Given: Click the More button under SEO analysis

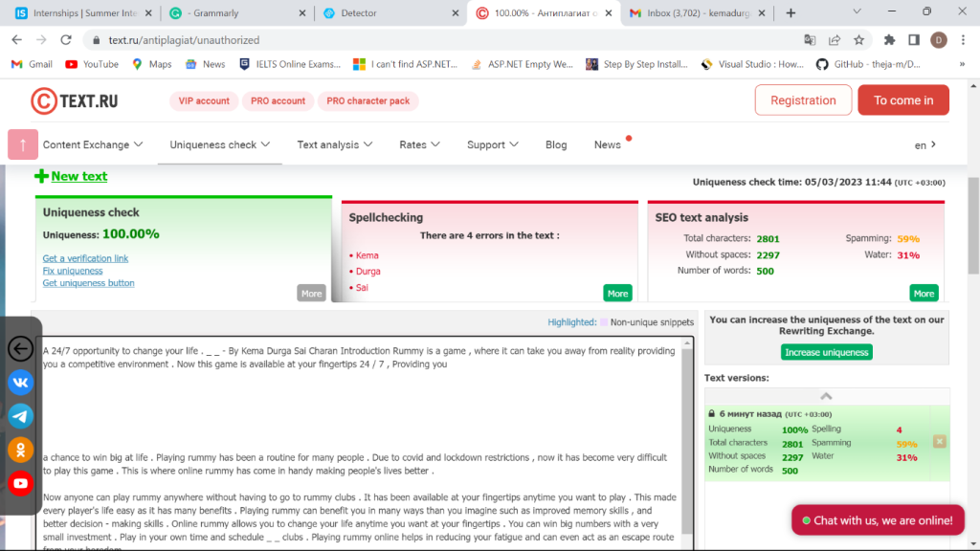Looking at the screenshot, I should coord(924,293).
